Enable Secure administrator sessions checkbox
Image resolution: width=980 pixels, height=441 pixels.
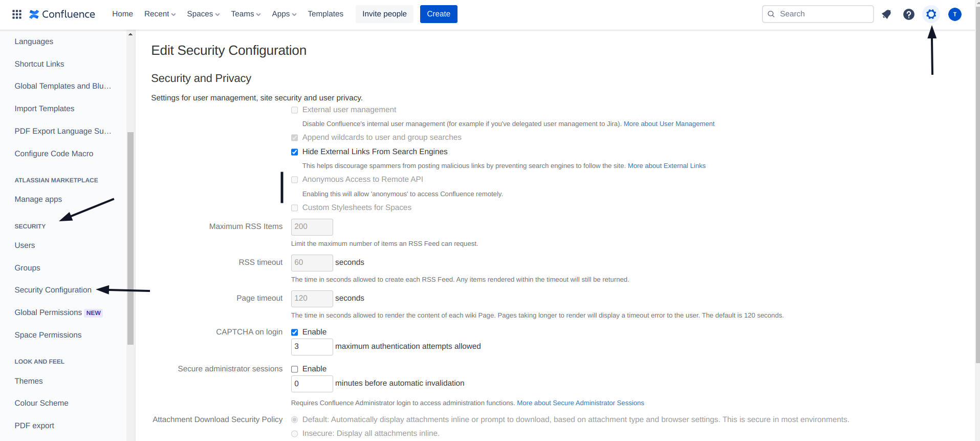(x=295, y=369)
